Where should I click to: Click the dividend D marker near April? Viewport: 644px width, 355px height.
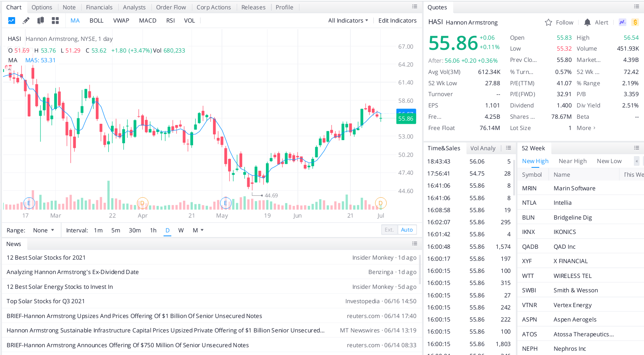click(143, 203)
